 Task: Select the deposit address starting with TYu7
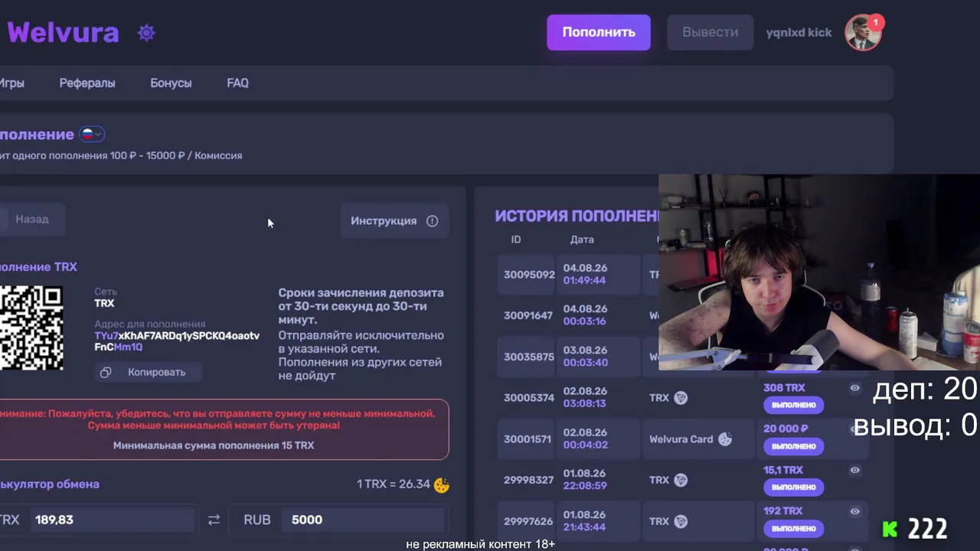click(177, 341)
